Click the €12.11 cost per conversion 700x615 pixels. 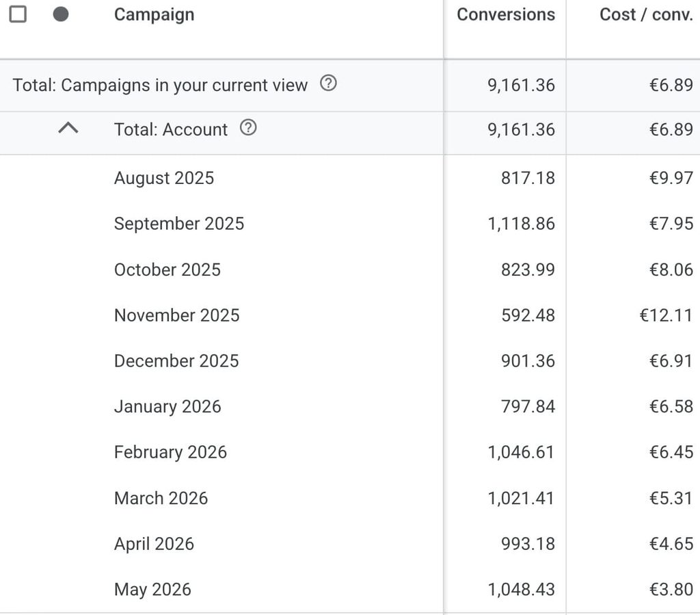tap(666, 315)
